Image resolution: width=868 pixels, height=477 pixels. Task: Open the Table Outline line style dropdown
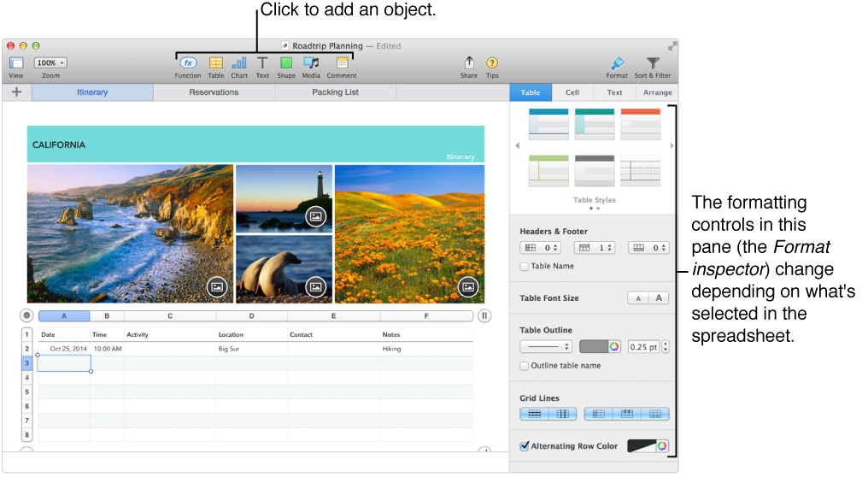546,347
